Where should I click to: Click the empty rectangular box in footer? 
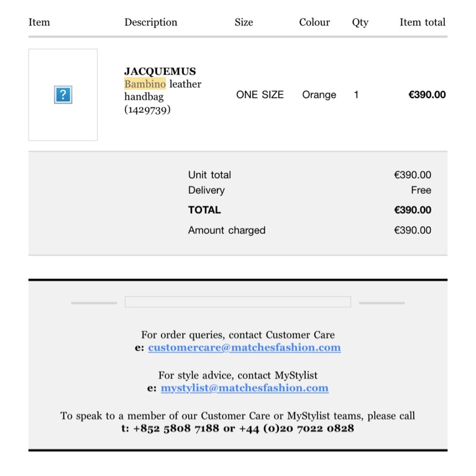(237, 302)
